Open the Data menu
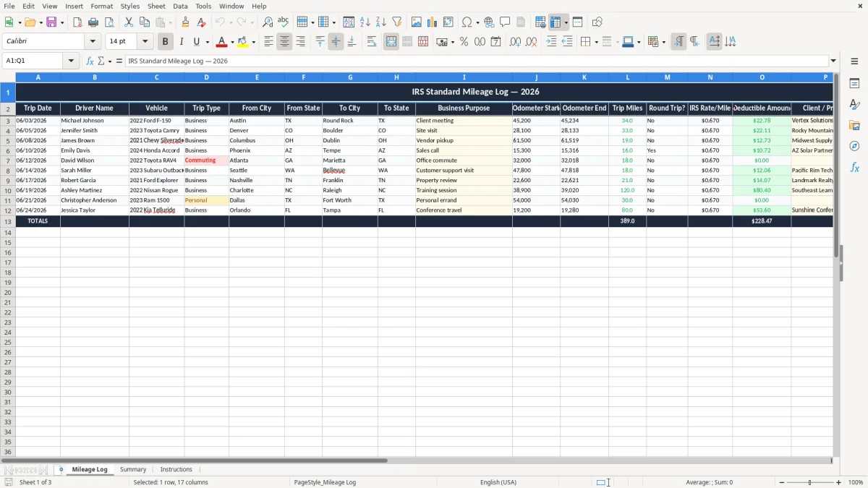The width and height of the screenshot is (868, 488). click(180, 6)
